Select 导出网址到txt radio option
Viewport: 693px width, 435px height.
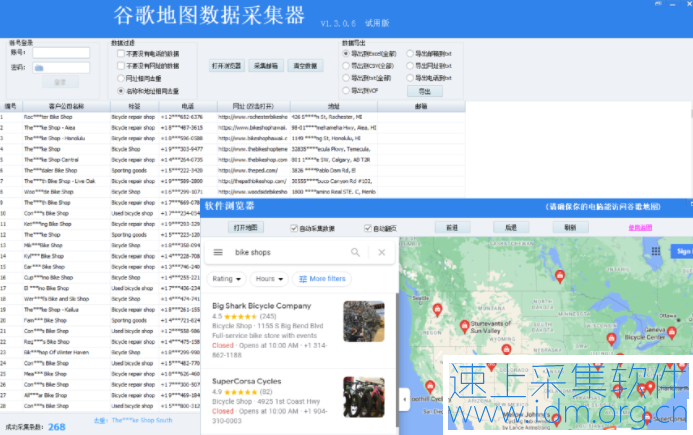(x=410, y=66)
